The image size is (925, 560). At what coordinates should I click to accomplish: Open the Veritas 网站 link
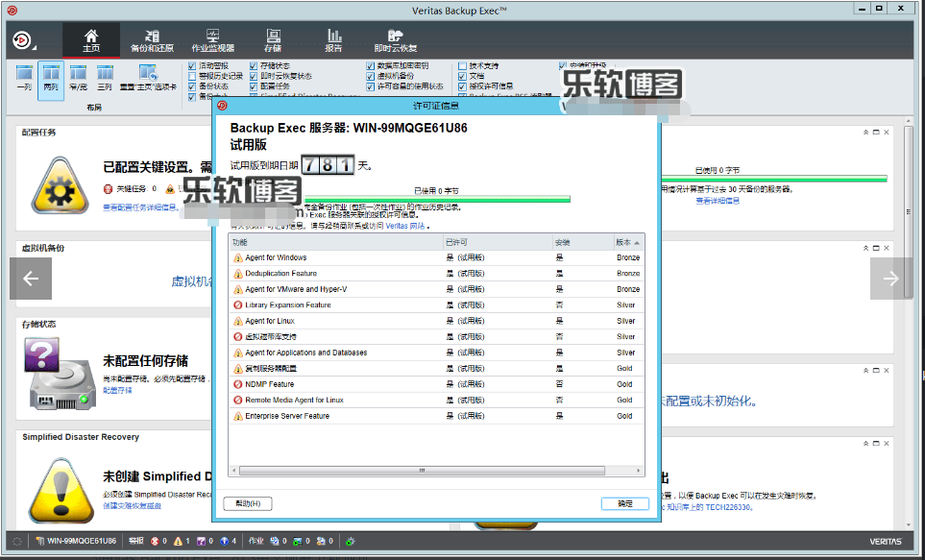405,226
